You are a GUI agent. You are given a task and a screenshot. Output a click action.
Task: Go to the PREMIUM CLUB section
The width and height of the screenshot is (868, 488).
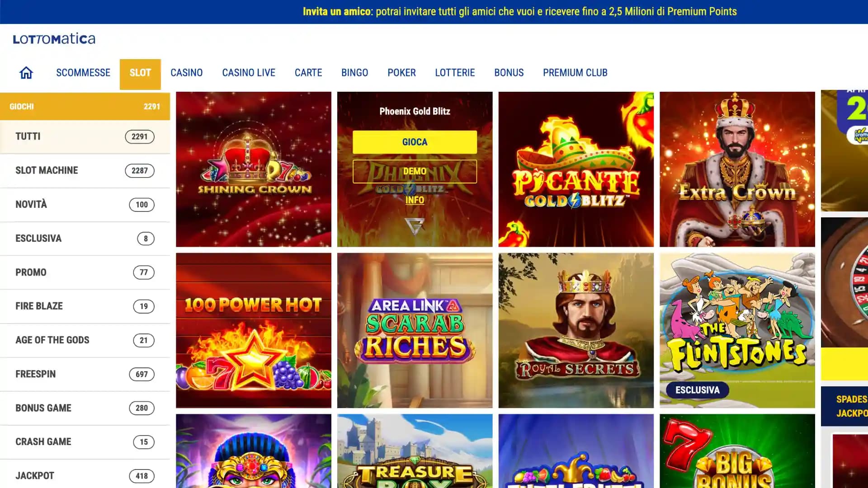point(575,73)
